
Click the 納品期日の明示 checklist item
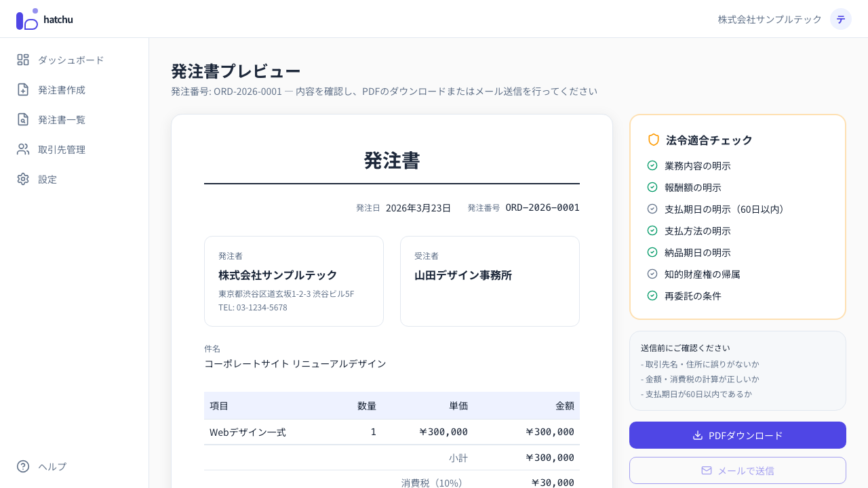coord(698,252)
